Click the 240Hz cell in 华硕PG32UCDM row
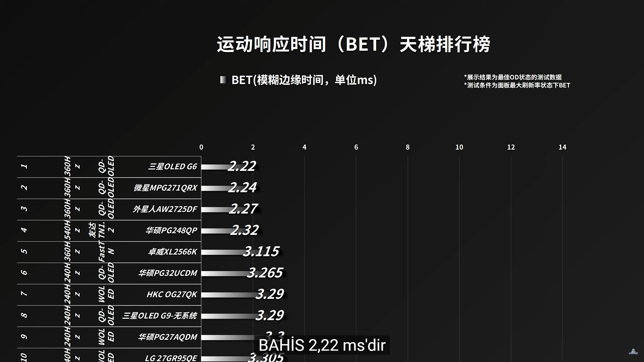The image size is (644, 362). point(72,273)
